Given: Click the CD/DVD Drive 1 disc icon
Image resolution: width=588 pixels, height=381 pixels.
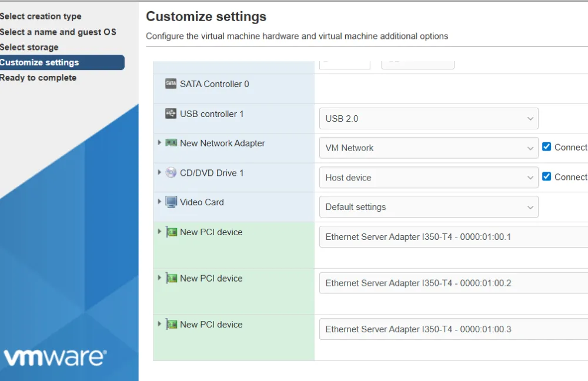Looking at the screenshot, I should click(x=171, y=173).
